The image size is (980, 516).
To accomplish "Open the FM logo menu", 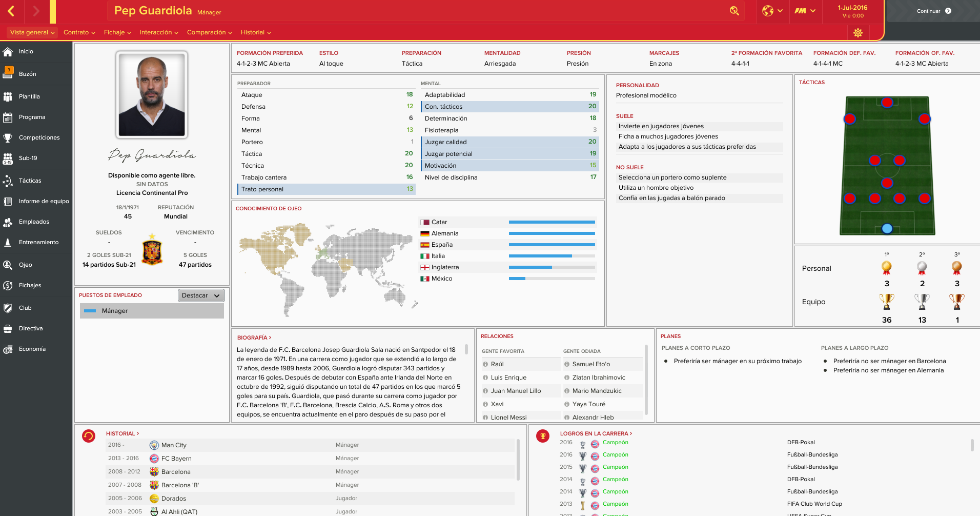I will (x=805, y=11).
